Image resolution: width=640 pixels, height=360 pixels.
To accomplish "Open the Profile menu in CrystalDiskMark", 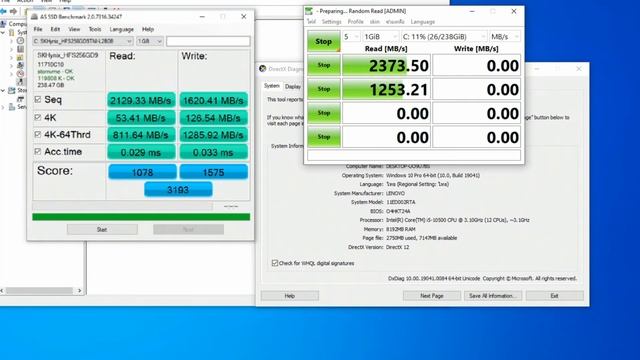I will 356,22.
